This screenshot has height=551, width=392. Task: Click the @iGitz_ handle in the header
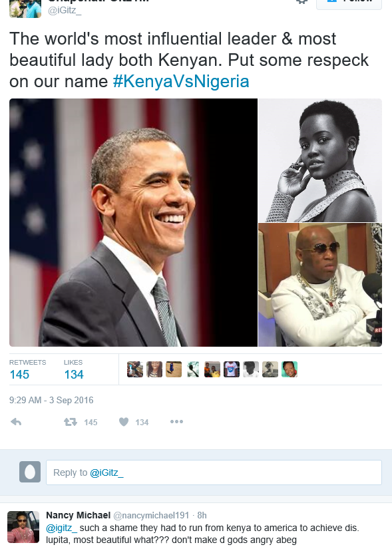[x=65, y=11]
